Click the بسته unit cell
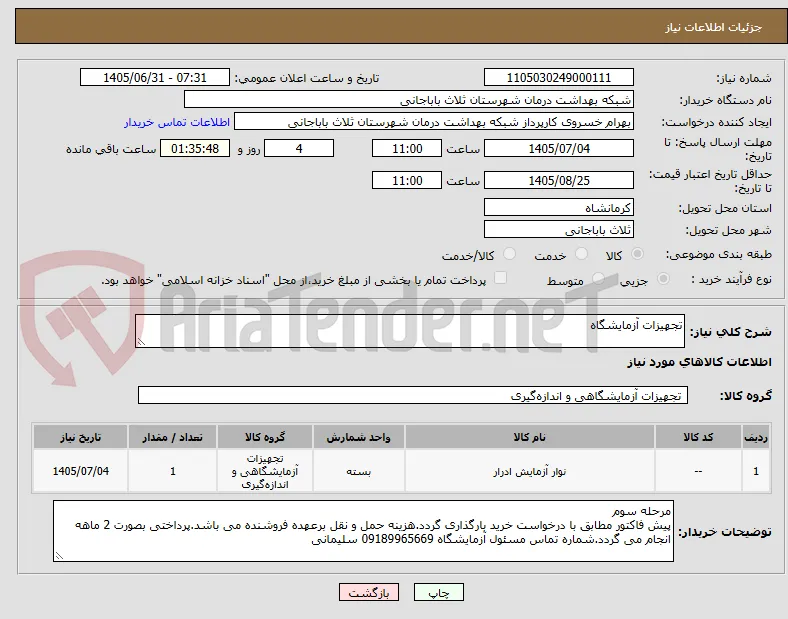The height and width of the screenshot is (619, 788). [359, 472]
